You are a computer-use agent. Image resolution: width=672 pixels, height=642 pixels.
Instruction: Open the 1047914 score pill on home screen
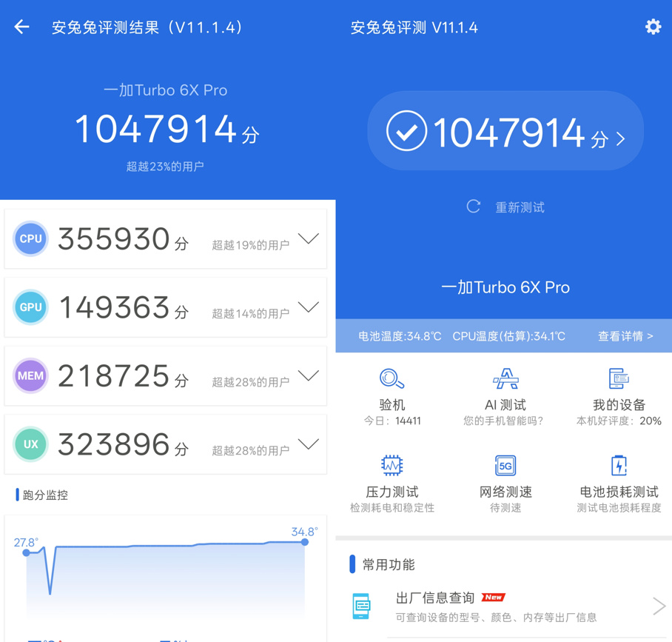point(505,131)
